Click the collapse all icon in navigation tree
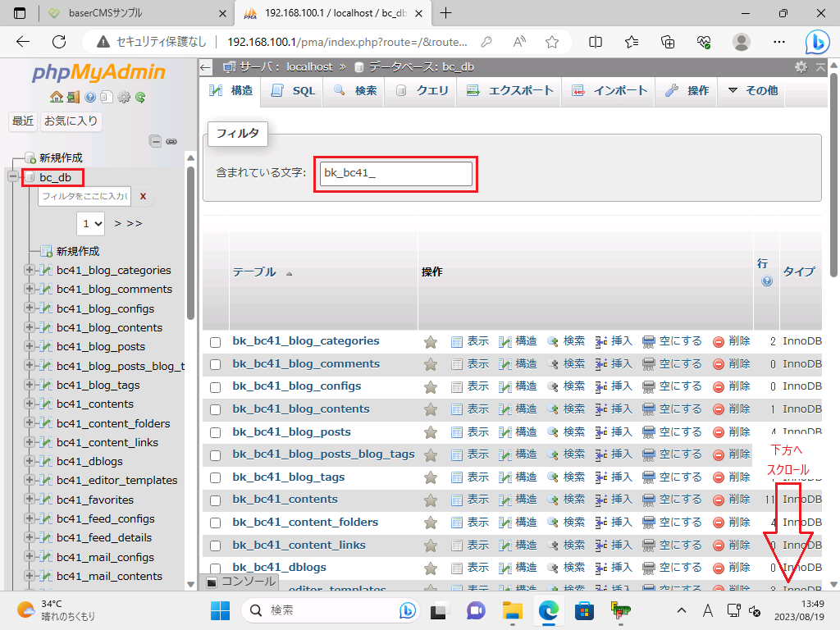This screenshot has width=840, height=630. [156, 141]
